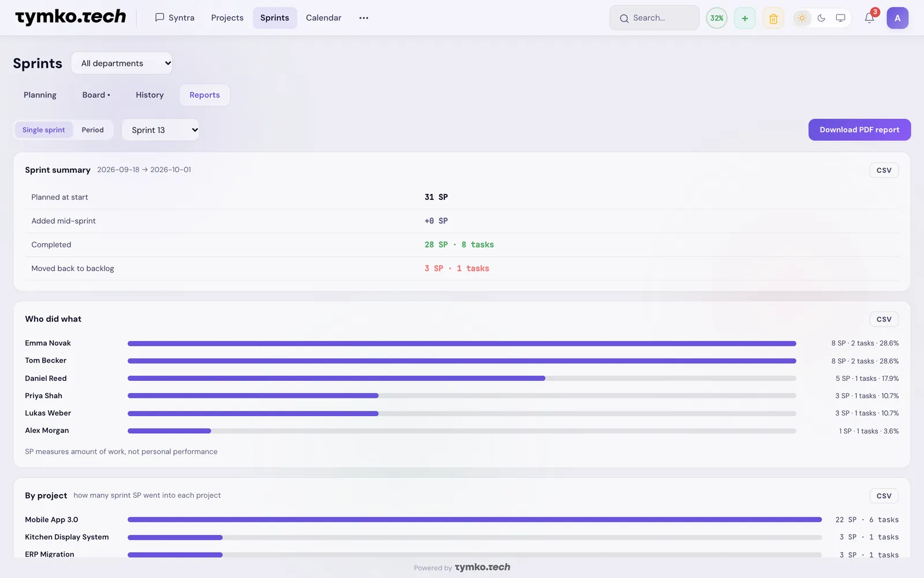This screenshot has width=924, height=578.
Task: Open Calendar in top navigation
Action: click(x=323, y=18)
